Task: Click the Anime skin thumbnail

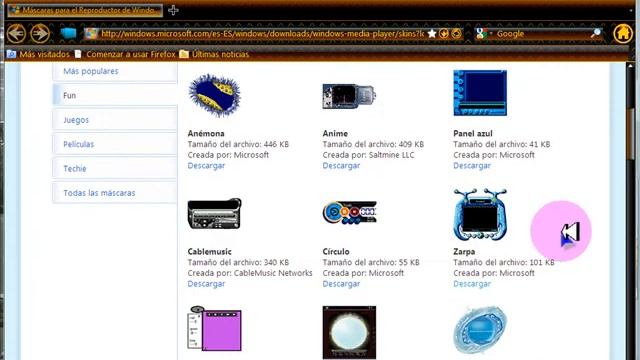Action: click(349, 96)
